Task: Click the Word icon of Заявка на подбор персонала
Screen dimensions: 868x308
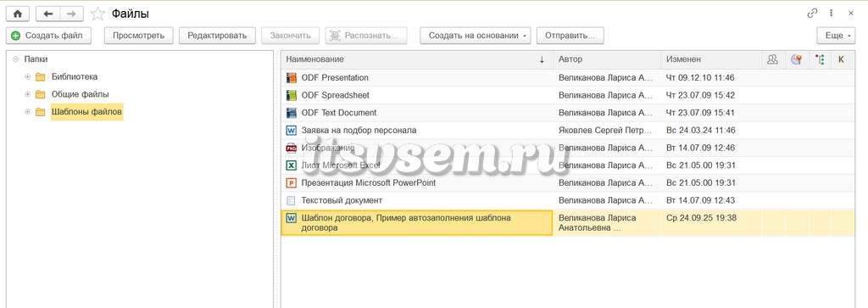Action: point(292,131)
